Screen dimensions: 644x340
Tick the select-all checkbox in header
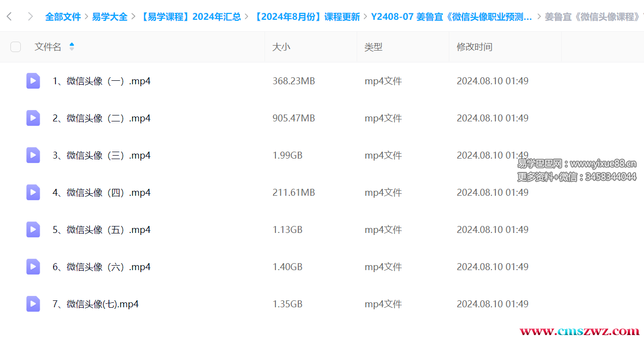pos(16,47)
